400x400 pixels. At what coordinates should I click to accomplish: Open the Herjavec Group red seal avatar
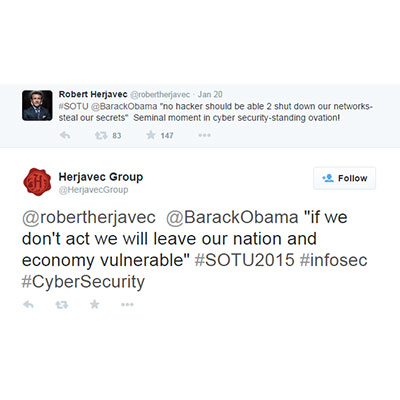click(37, 182)
